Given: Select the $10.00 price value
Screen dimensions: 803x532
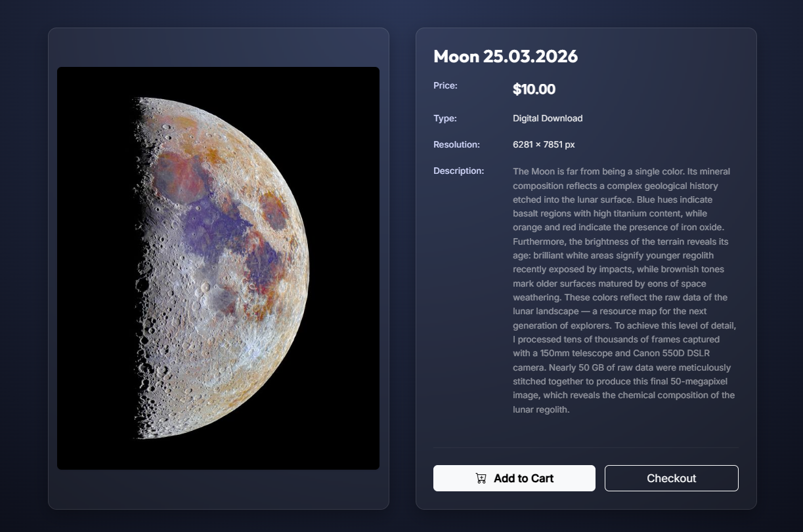Looking at the screenshot, I should [534, 89].
